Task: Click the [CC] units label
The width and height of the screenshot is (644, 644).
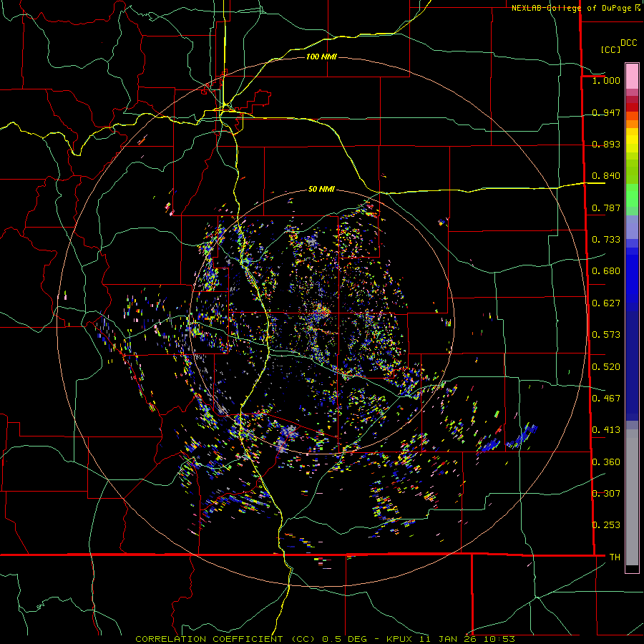Action: [611, 49]
